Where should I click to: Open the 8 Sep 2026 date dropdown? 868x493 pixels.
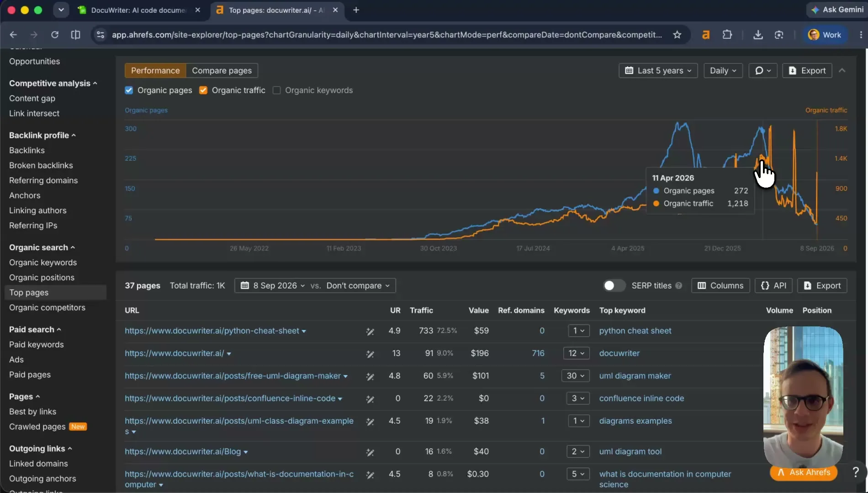pyautogui.click(x=272, y=285)
